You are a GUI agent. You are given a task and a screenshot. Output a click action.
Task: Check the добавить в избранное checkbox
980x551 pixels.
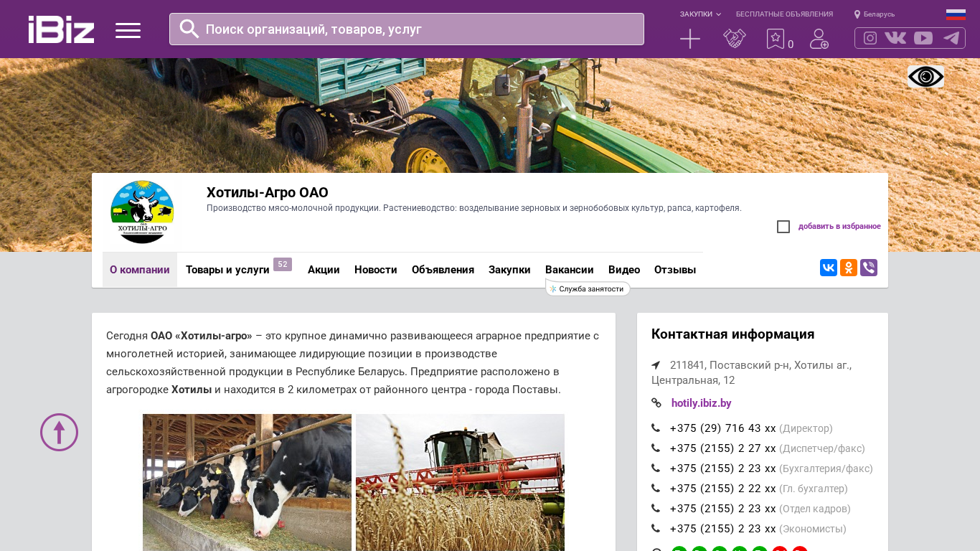pyautogui.click(x=783, y=227)
